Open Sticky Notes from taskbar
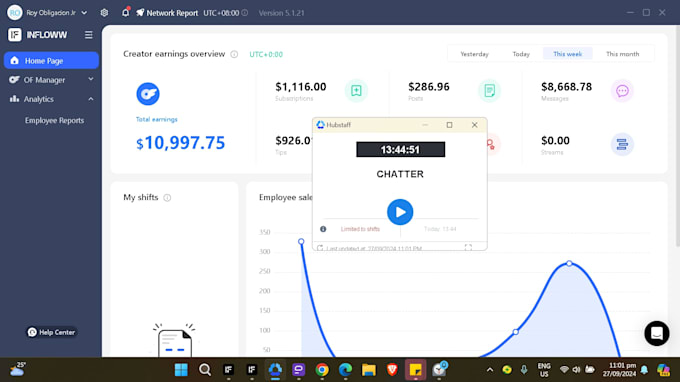This screenshot has width=680, height=382. 415,370
